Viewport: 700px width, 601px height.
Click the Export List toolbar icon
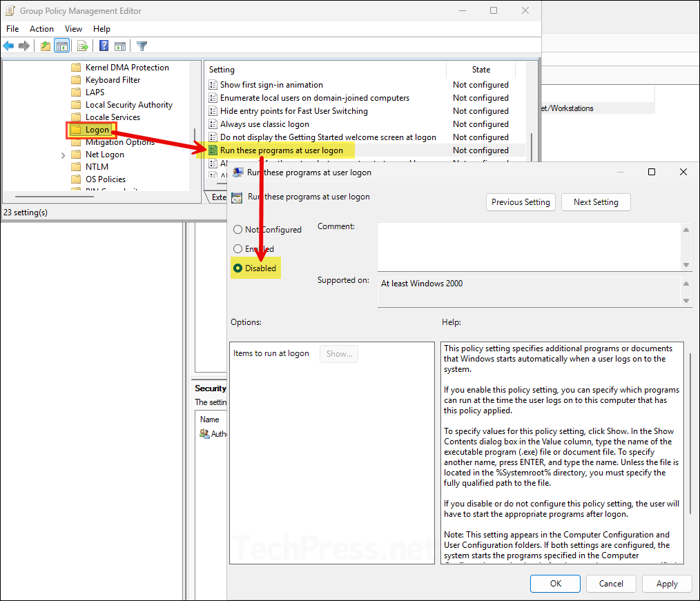coord(82,46)
